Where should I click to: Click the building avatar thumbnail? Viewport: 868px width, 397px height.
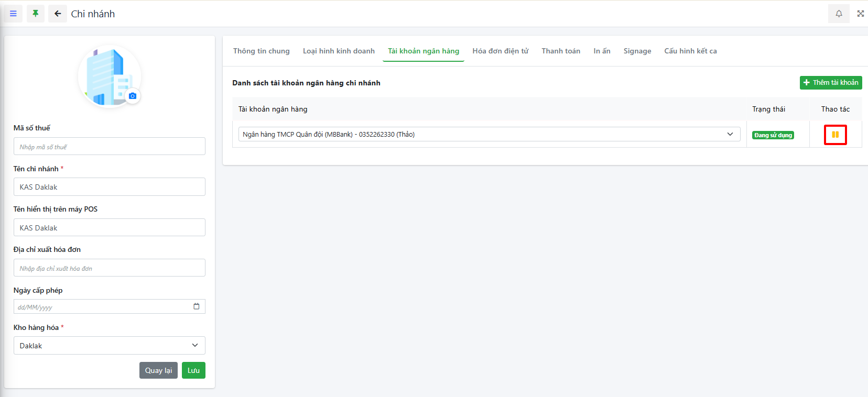107,75
